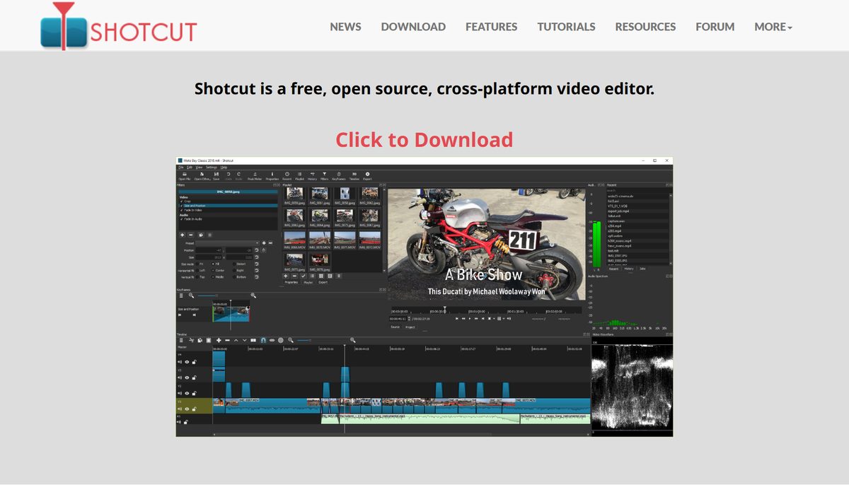Open the player zoom dropdown arrow
This screenshot has height=504, width=849.
(494, 319)
